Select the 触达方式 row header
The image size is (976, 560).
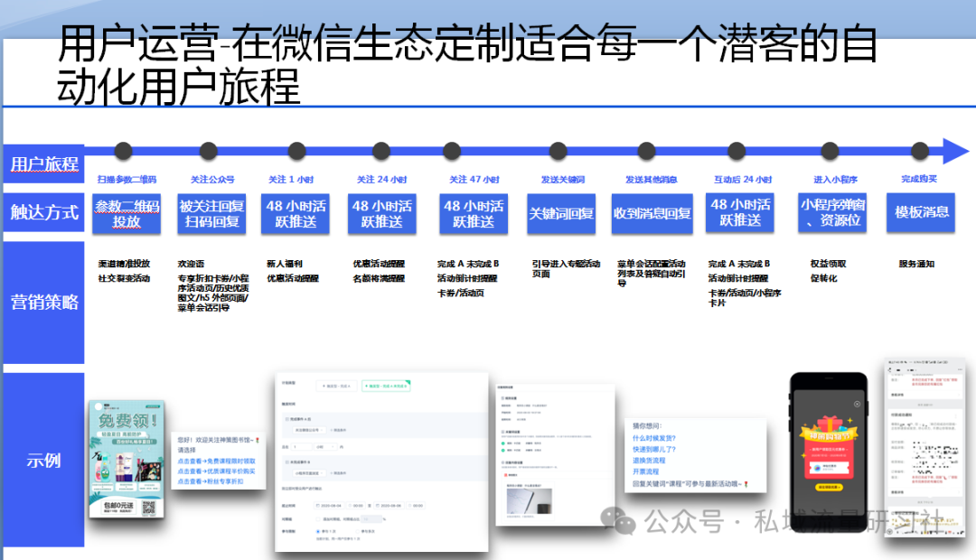point(43,213)
